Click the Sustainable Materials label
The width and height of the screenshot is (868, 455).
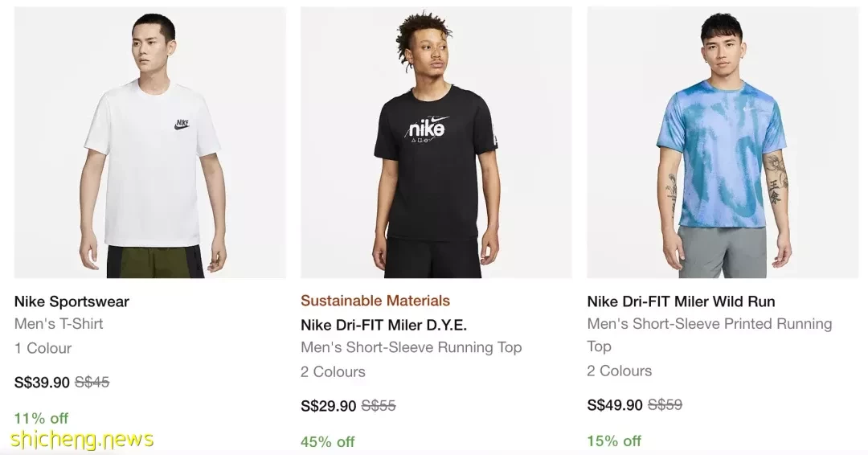[375, 301]
